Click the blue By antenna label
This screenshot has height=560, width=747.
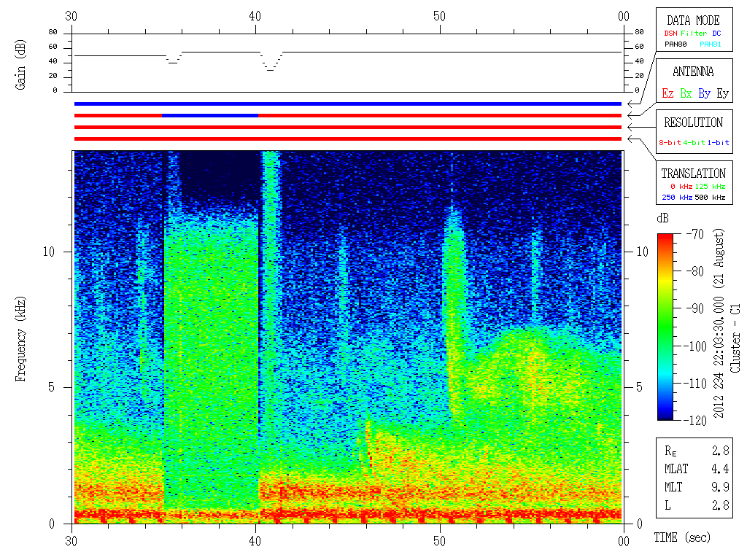click(x=704, y=93)
